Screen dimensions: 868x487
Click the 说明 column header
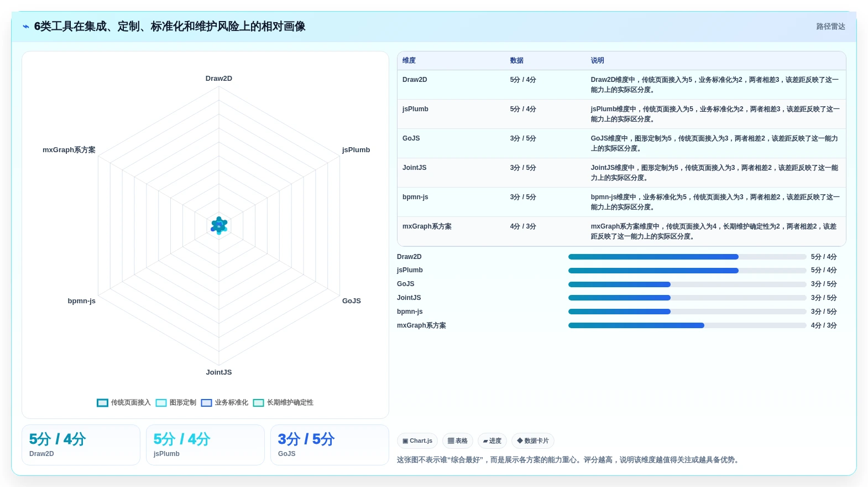[597, 60]
